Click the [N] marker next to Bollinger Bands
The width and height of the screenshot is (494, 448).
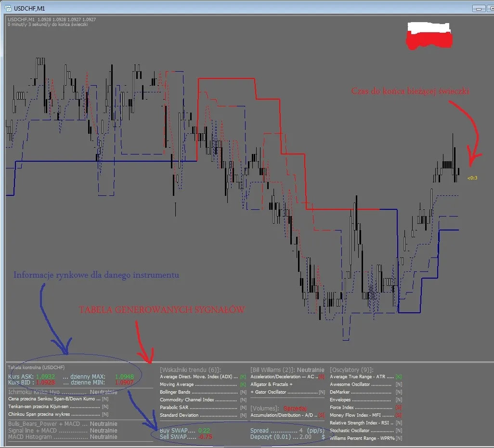[242, 392]
